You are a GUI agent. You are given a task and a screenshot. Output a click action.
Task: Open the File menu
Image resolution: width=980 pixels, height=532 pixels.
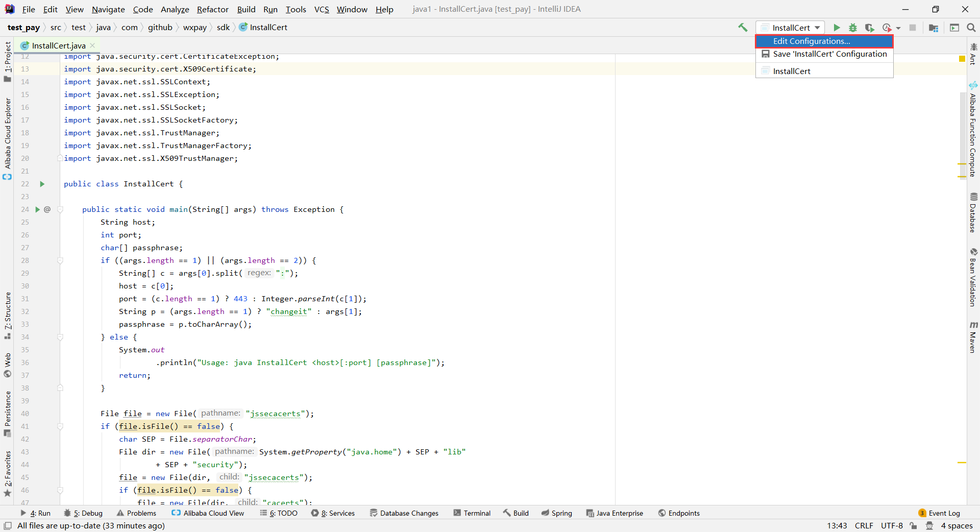pyautogui.click(x=29, y=9)
